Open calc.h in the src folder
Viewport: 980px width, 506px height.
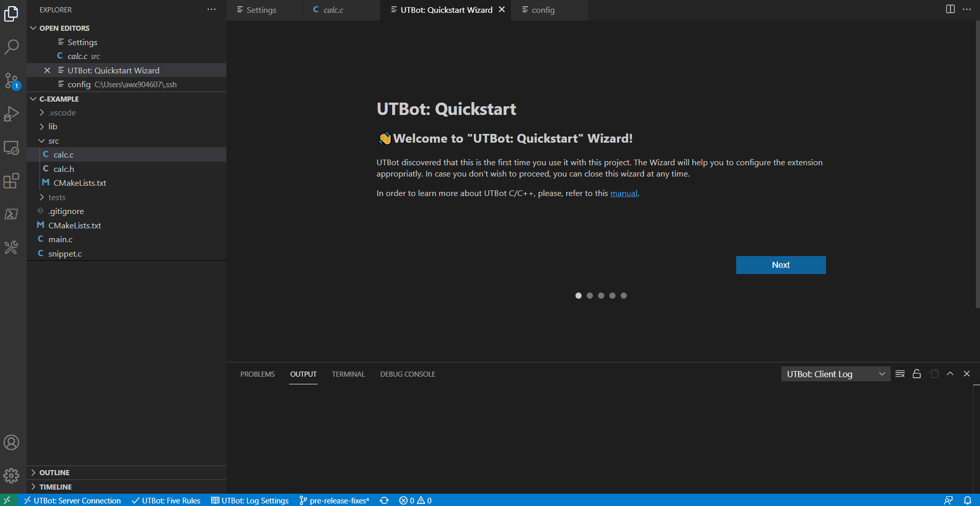126,169
